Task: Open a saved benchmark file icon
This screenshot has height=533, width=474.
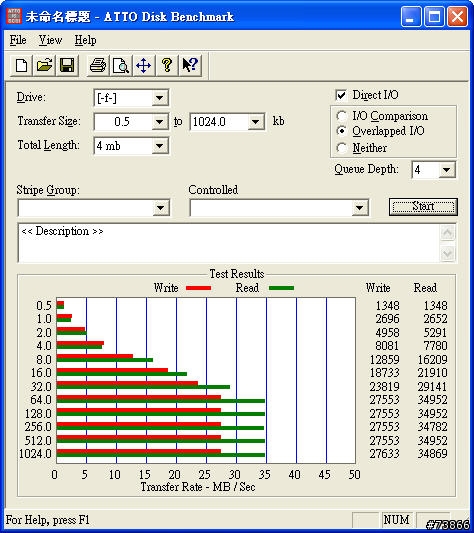Action: click(44, 65)
